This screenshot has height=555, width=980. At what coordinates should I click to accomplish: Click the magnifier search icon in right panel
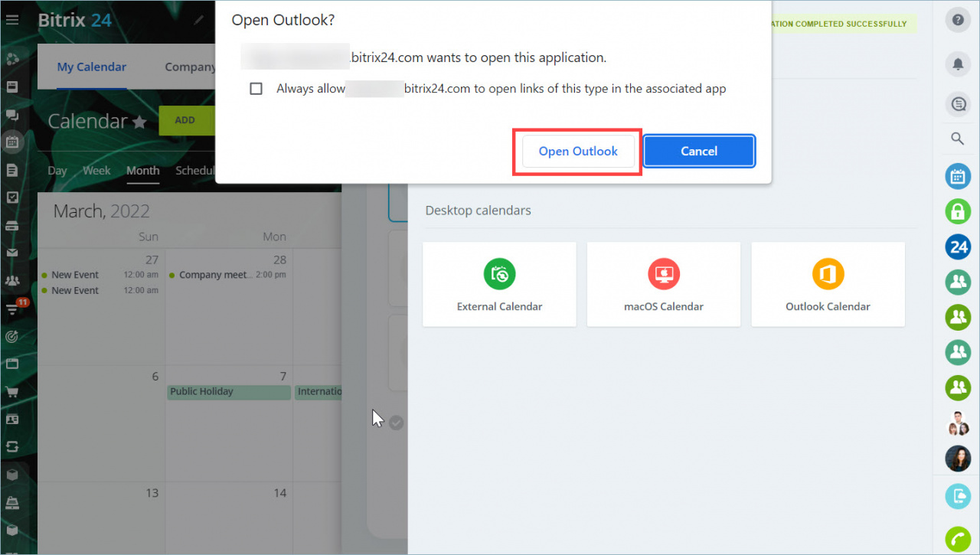click(x=958, y=139)
